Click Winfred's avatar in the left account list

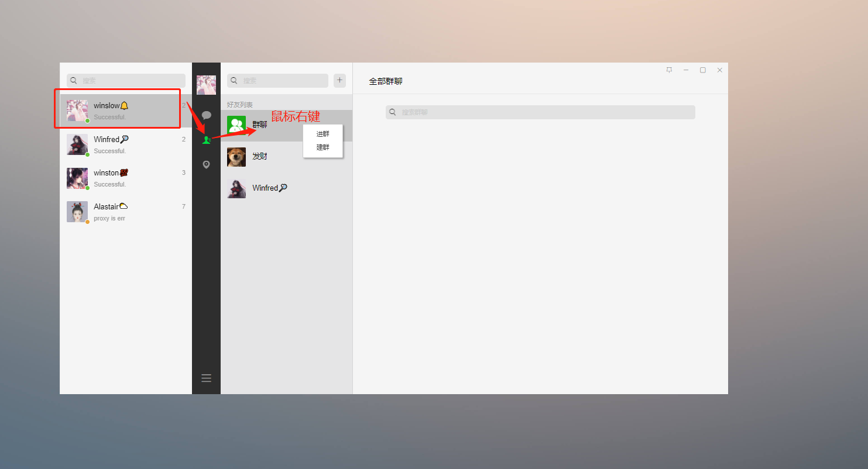coord(77,144)
